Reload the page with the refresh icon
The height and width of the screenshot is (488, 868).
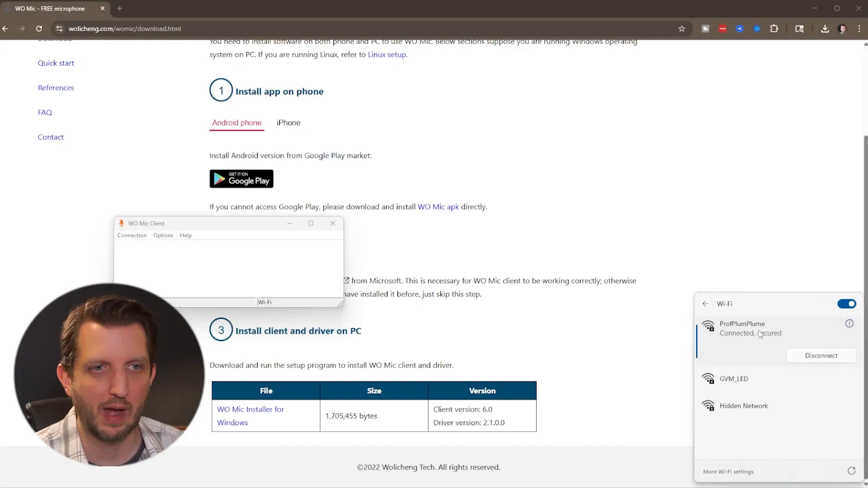(39, 28)
